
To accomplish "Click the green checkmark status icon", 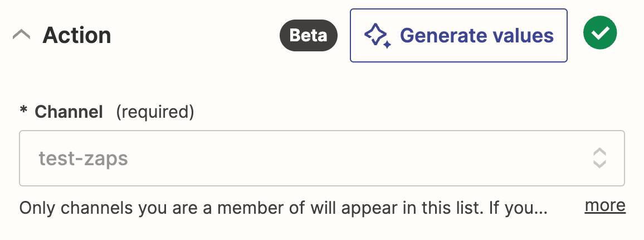I will point(599,35).
